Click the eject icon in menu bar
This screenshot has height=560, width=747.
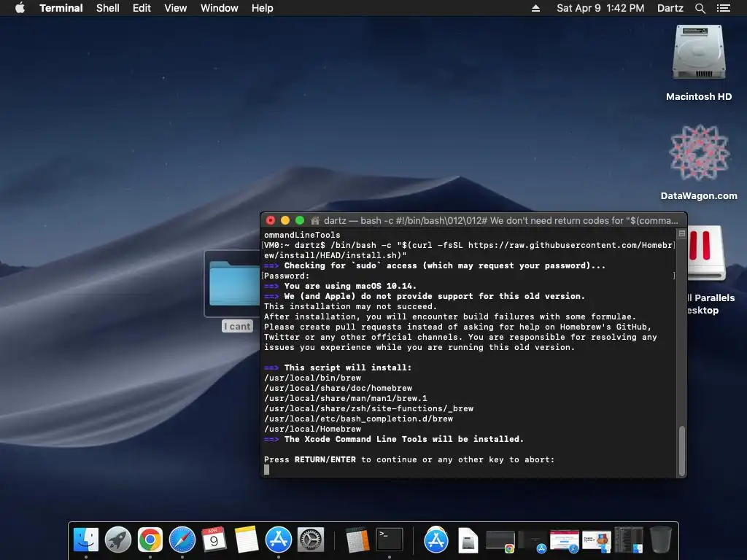coord(535,8)
